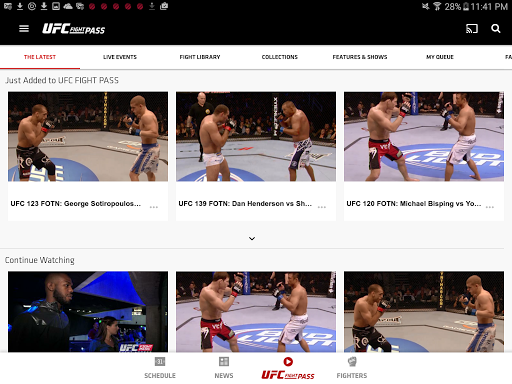Viewport: 512px width, 384px height.
Task: Open options dots for UFC 123 FOTN
Action: (154, 207)
